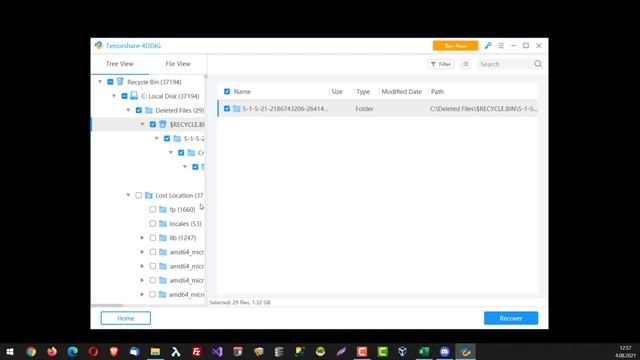Click the Home button
The image size is (640, 360).
point(126,318)
